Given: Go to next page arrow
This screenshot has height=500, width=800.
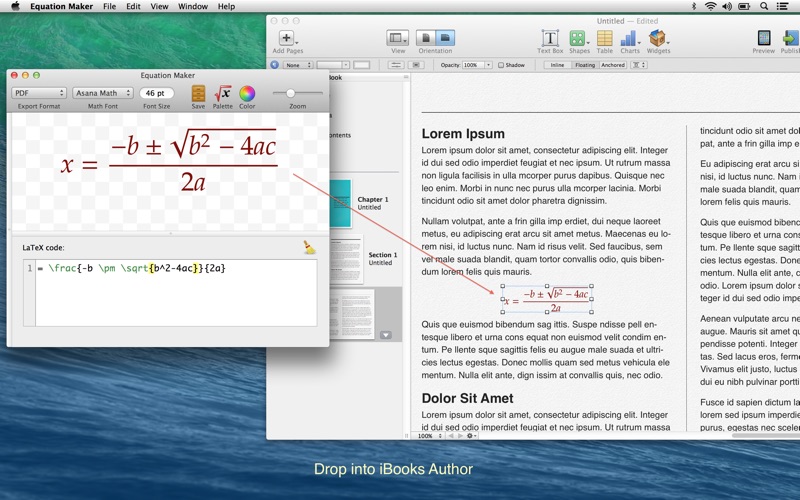Looking at the screenshot, I should point(460,436).
